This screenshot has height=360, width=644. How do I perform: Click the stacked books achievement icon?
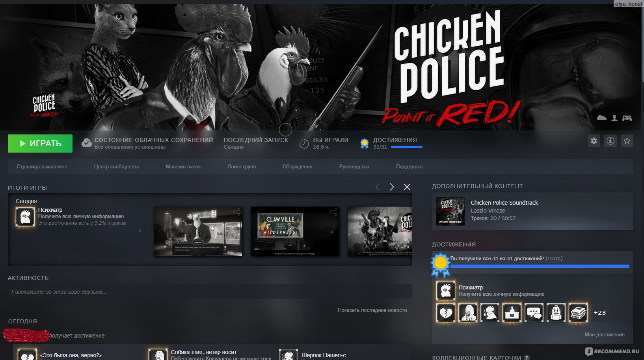[578, 313]
